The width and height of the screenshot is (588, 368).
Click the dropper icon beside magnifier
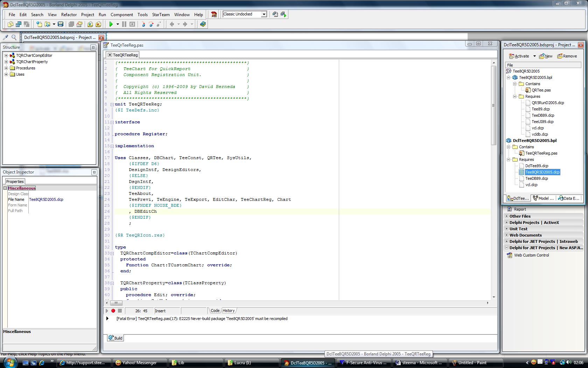point(6,37)
